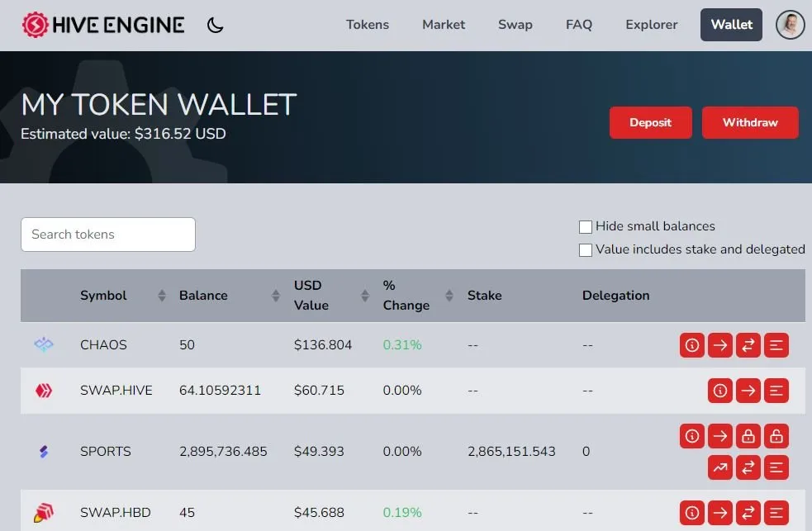Check Value includes stake and delegated
Screen dimensions: 812x531
(x=585, y=250)
